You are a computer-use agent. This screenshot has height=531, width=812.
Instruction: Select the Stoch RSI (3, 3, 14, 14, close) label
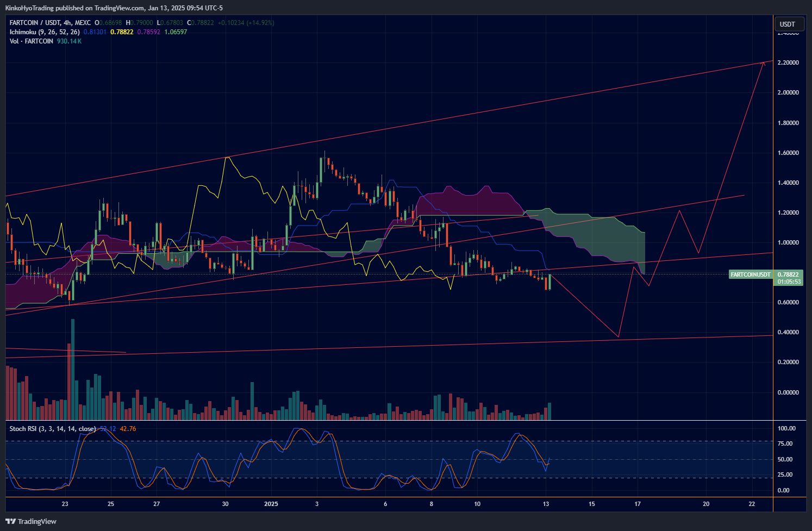coord(53,429)
